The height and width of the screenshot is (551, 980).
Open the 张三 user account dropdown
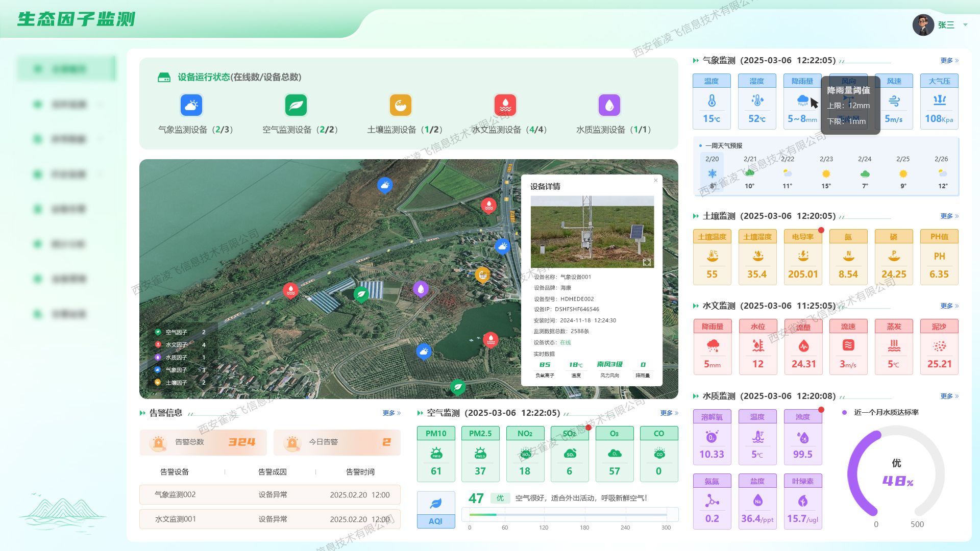pos(946,25)
